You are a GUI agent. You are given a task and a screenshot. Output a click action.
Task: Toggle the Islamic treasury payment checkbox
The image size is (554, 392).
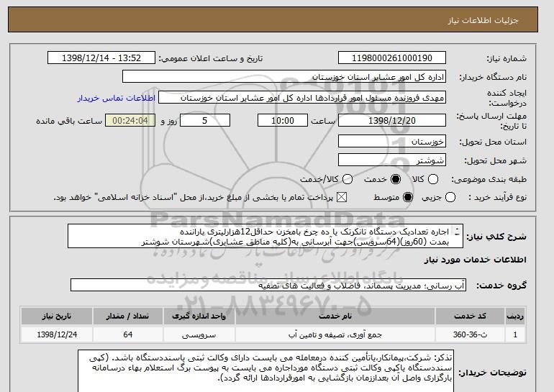(341, 197)
